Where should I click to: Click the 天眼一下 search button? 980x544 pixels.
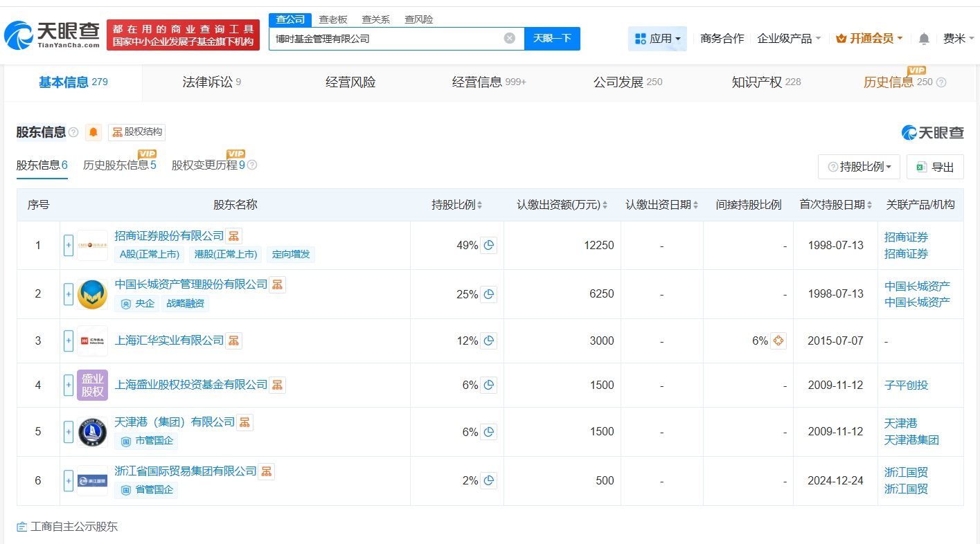[x=552, y=39]
